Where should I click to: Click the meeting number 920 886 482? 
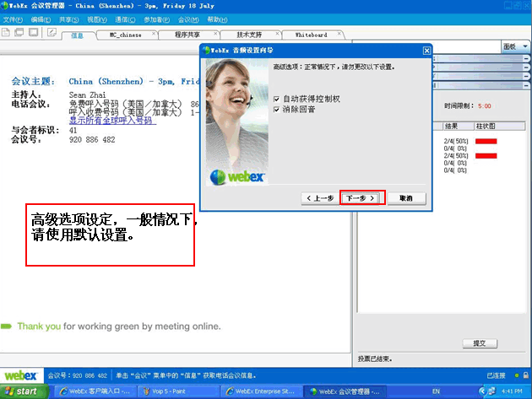pyautogui.click(x=92, y=140)
